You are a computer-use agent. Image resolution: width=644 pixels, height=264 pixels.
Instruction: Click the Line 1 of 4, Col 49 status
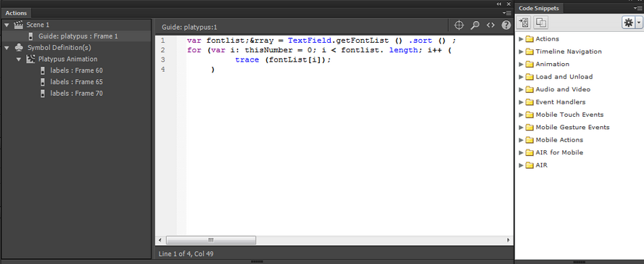point(186,254)
